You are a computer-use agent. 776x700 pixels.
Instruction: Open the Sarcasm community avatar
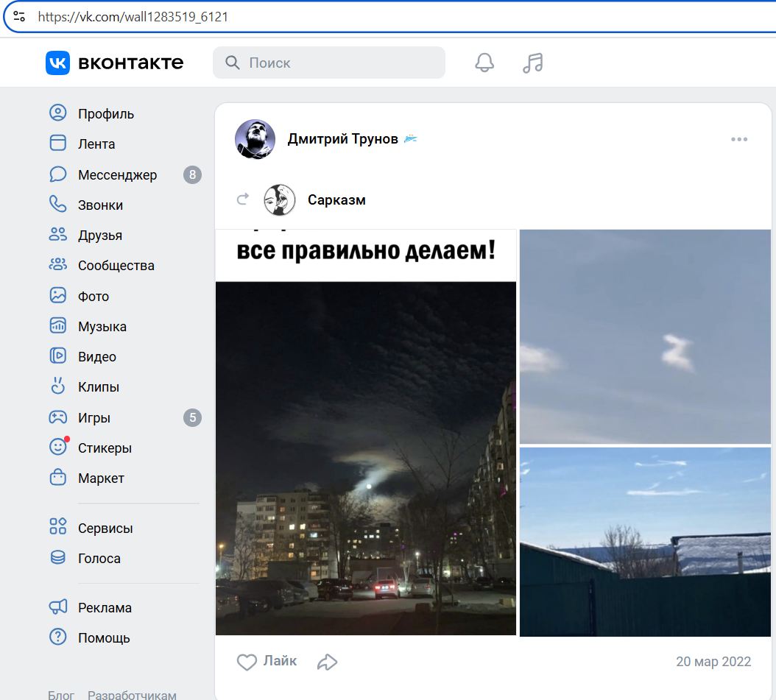point(280,200)
